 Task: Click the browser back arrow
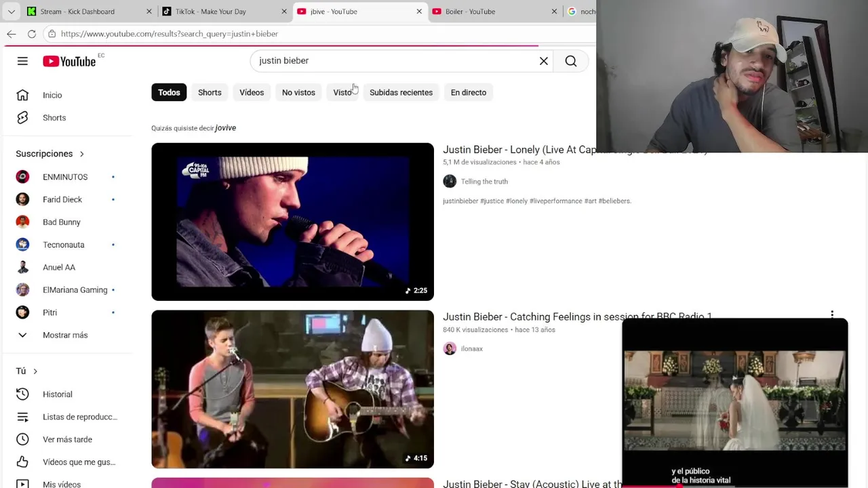[12, 33]
